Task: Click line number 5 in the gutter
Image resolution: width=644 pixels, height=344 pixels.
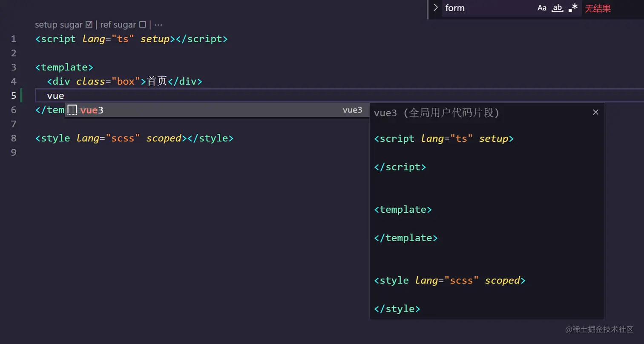Action: tap(14, 95)
